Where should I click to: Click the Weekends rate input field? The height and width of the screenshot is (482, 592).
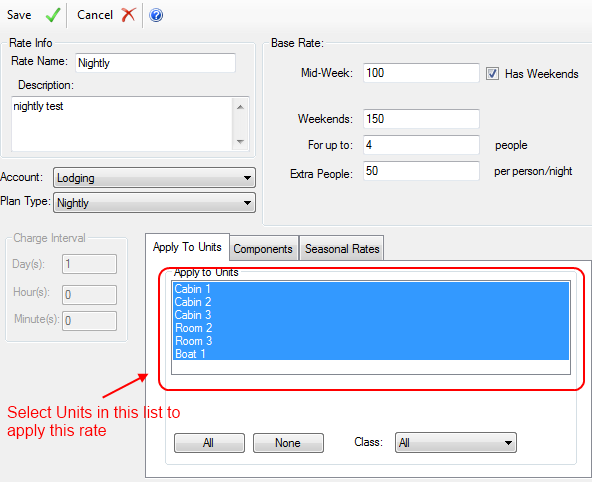click(x=421, y=119)
